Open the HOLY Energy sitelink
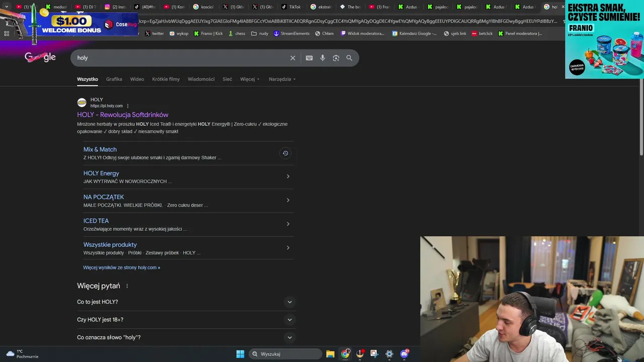 pyautogui.click(x=101, y=173)
